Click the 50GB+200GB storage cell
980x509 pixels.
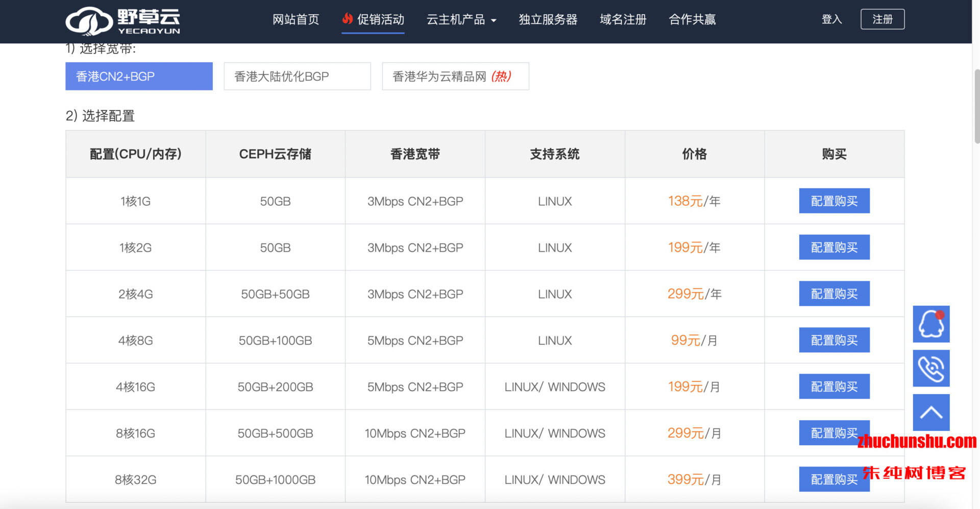coord(275,387)
